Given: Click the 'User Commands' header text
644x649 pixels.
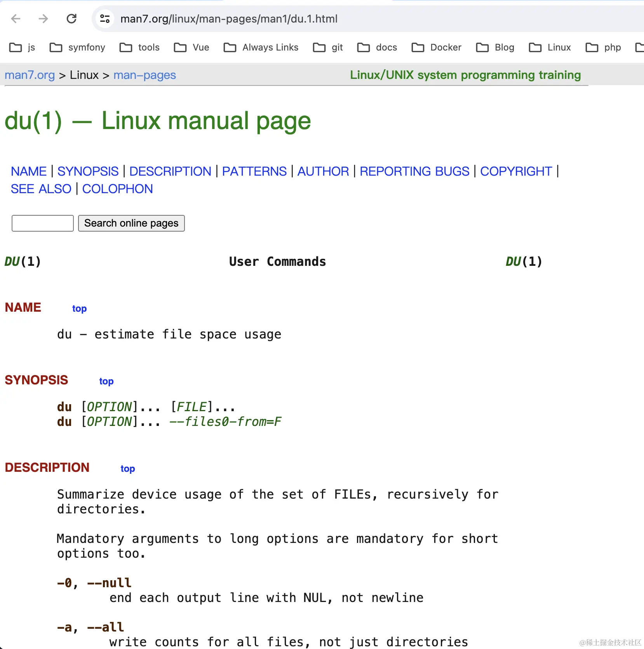Looking at the screenshot, I should pos(277,262).
